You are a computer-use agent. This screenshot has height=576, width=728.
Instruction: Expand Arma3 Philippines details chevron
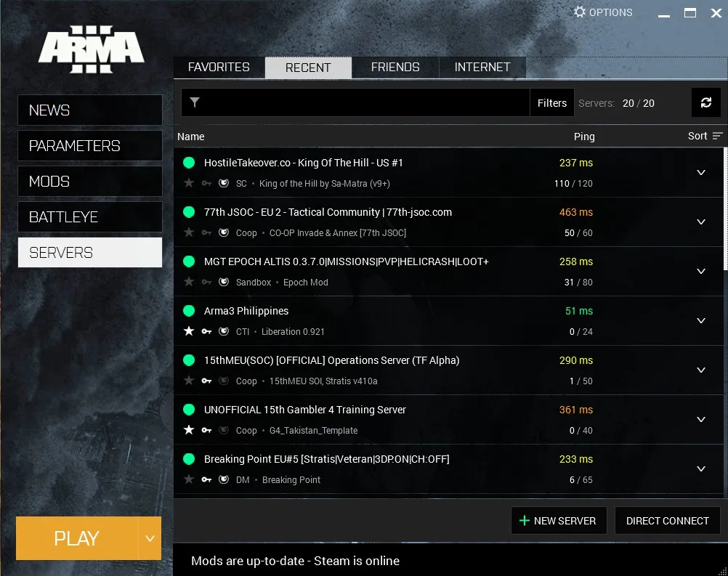tap(701, 321)
